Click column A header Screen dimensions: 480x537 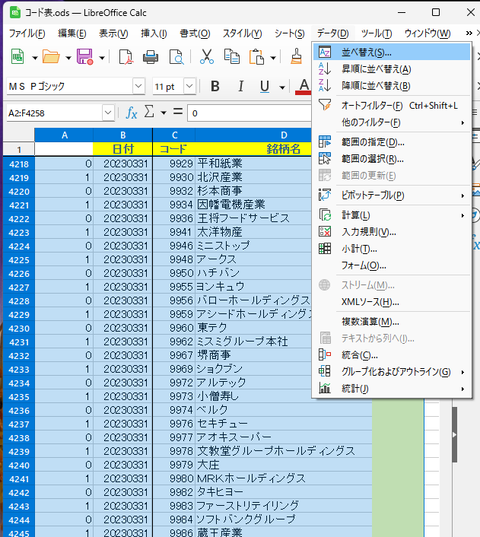tap(64, 135)
